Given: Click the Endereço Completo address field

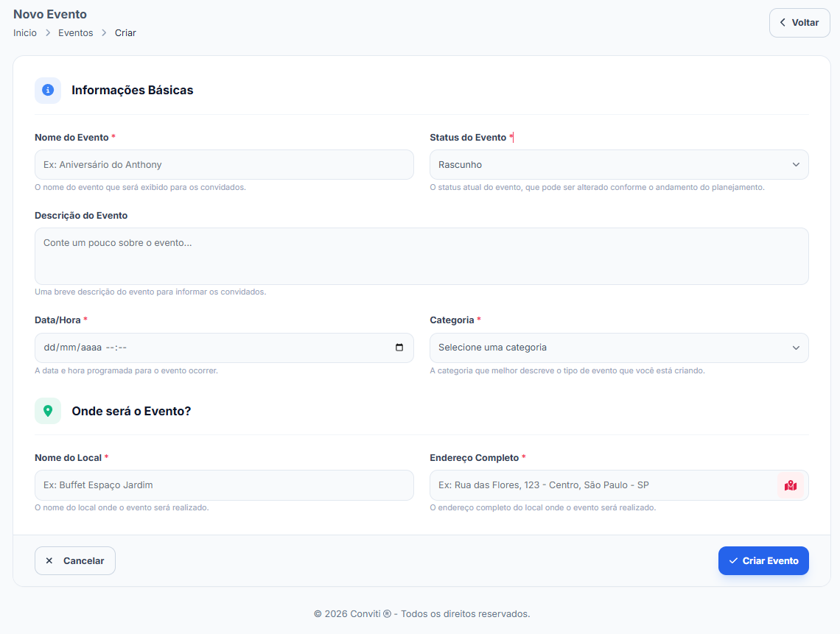Looking at the screenshot, I should (601, 485).
